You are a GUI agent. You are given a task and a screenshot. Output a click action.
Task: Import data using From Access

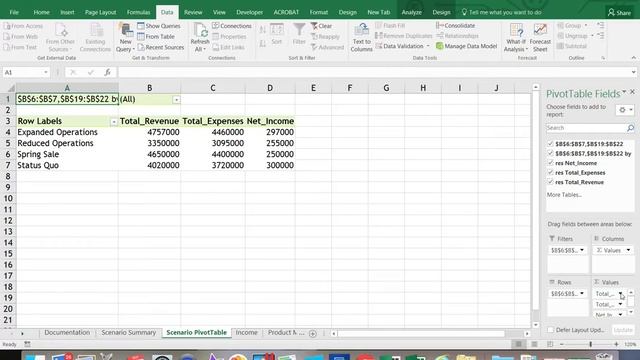(x=23, y=26)
